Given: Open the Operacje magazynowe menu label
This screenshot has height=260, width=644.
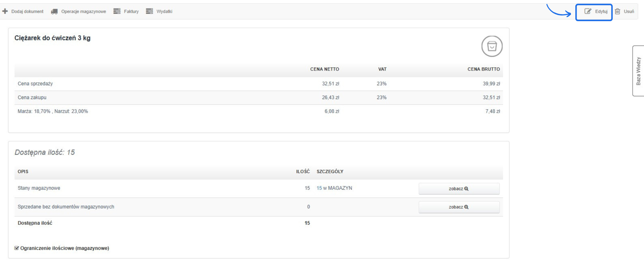Looking at the screenshot, I should coord(84,11).
